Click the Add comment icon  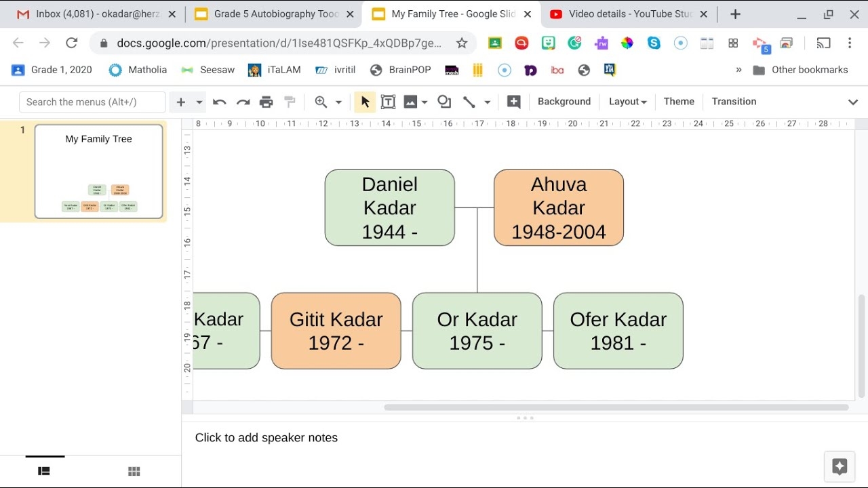(513, 102)
